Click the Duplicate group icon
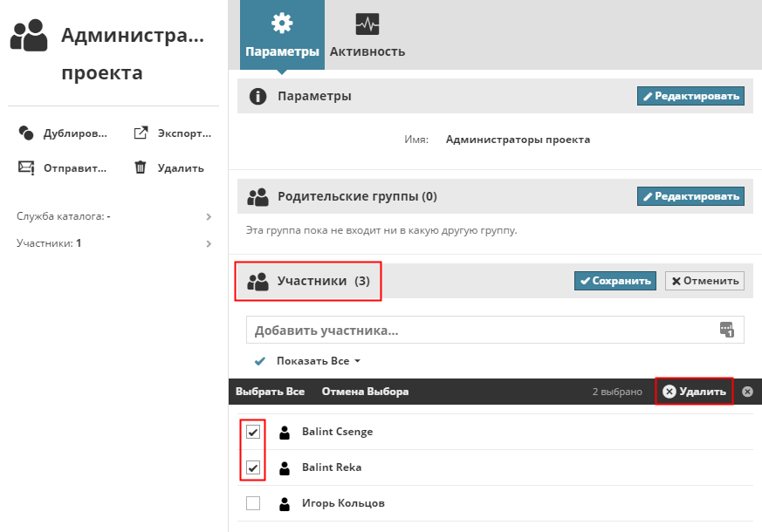 [x=26, y=133]
